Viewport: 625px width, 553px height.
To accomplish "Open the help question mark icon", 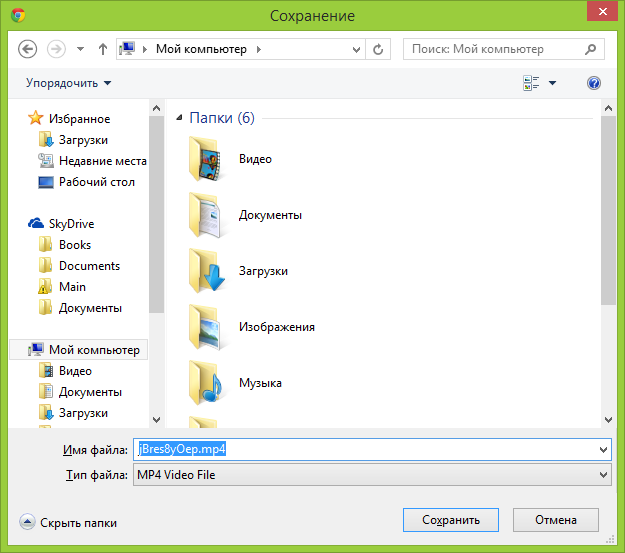I will point(594,83).
